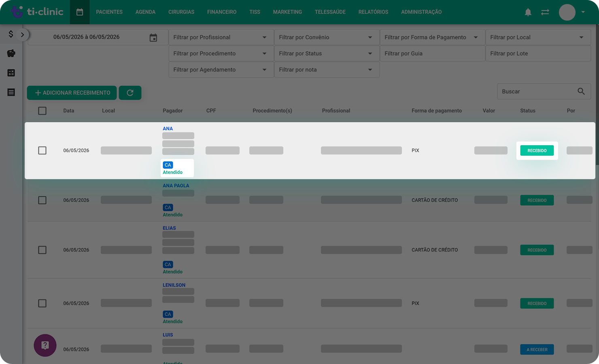Click ADICIONAR RECEBIMENTO button
This screenshot has height=364, width=599.
tap(72, 93)
